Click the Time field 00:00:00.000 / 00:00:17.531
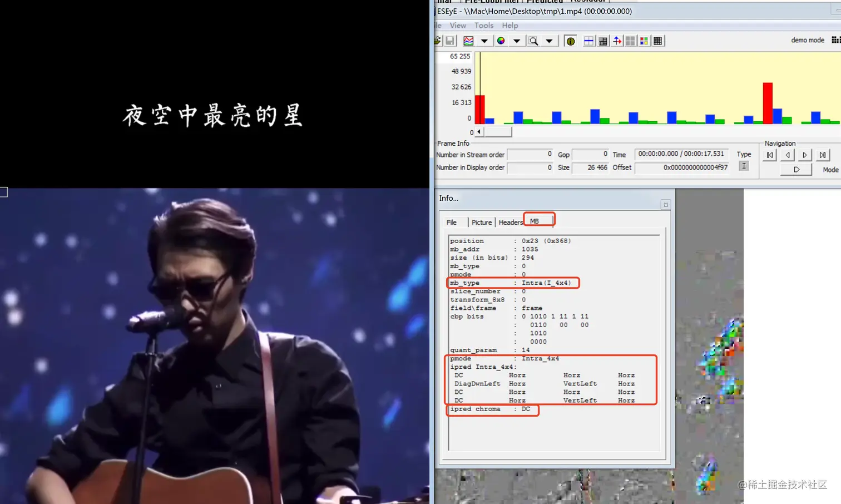This screenshot has height=504, width=841. click(x=681, y=154)
